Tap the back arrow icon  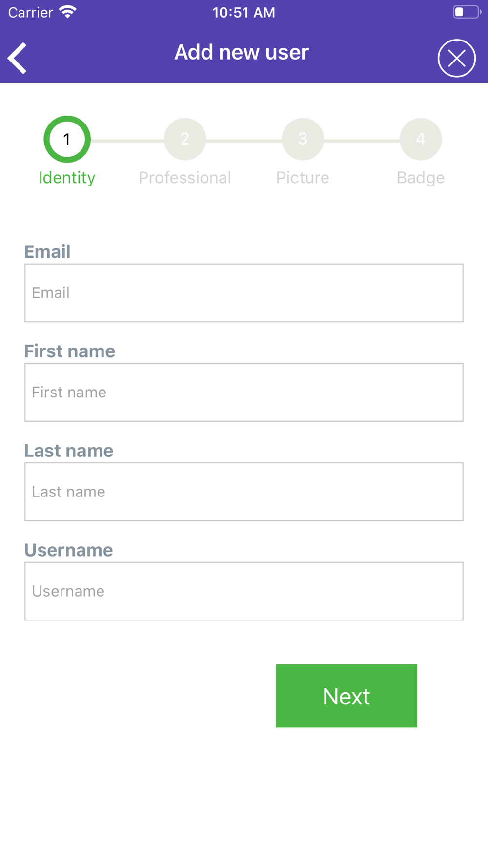pyautogui.click(x=18, y=58)
